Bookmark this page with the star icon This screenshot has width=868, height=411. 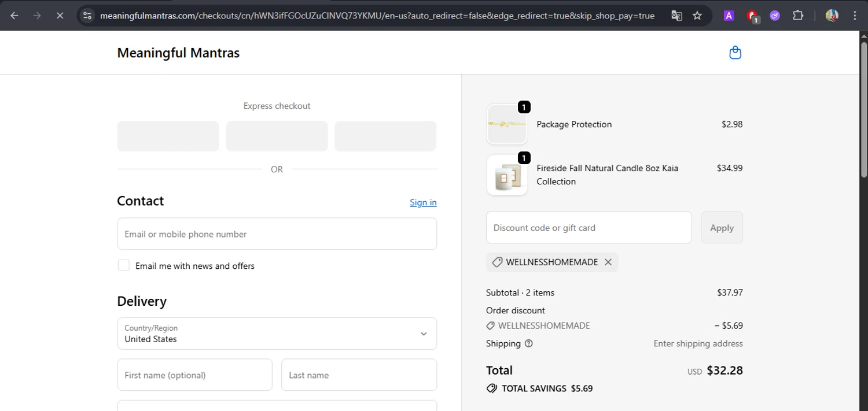[x=697, y=16]
